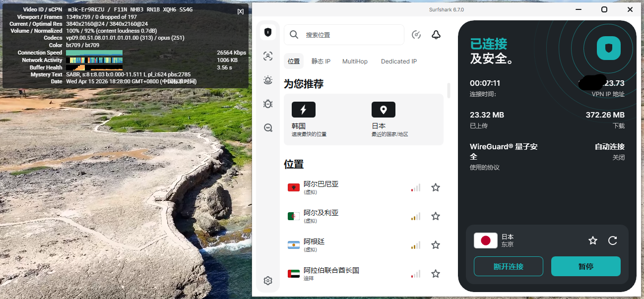
Task: Open the Antivirus bug sidebar icon
Action: click(x=268, y=104)
